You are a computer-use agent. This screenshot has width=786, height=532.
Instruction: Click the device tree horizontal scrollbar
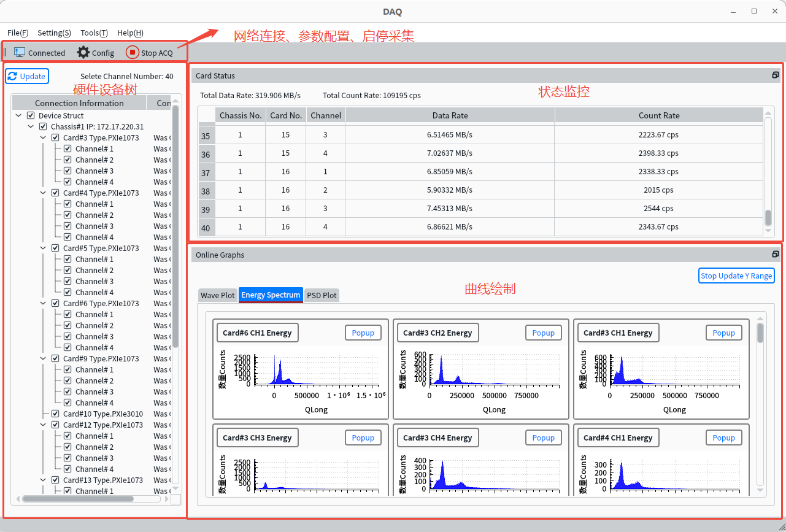click(77, 499)
